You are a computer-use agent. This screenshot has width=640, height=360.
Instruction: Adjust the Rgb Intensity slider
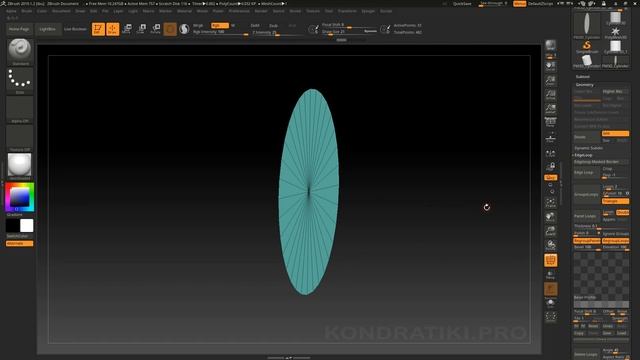click(220, 32)
